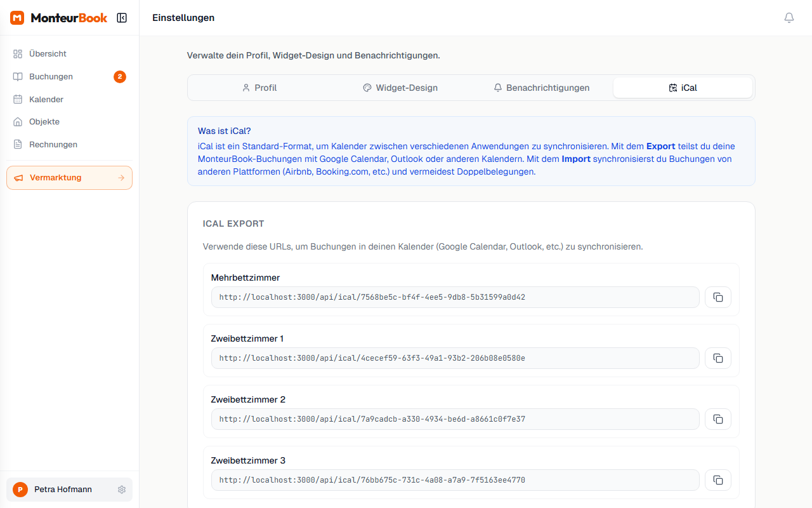Copy the Mehrbettzimmer iCal URL
The height and width of the screenshot is (508, 812).
point(717,297)
